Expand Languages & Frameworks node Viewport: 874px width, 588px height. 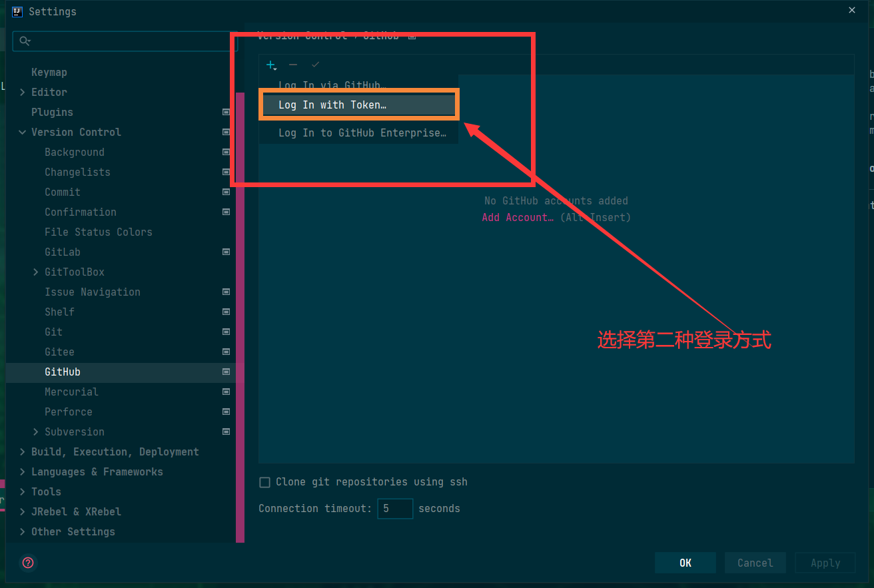point(22,471)
